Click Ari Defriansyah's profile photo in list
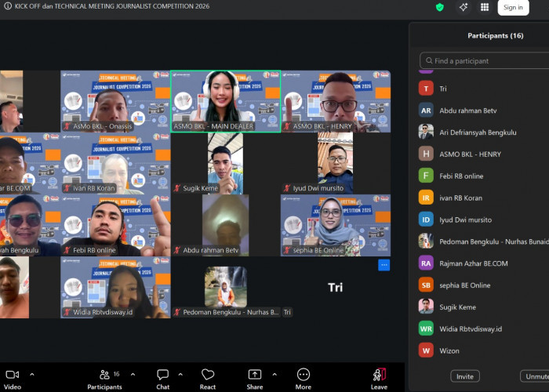549x392 pixels. (x=426, y=132)
